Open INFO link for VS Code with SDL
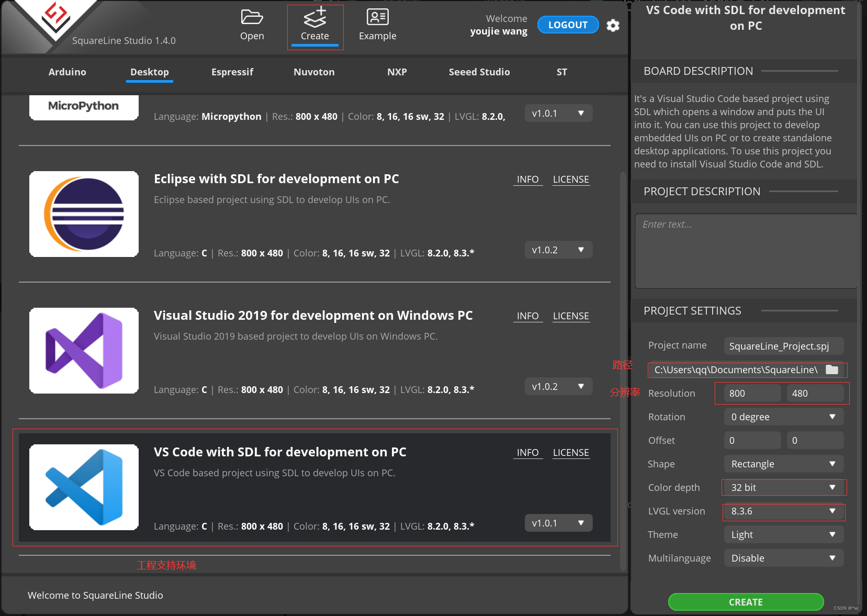867x616 pixels. pyautogui.click(x=528, y=453)
